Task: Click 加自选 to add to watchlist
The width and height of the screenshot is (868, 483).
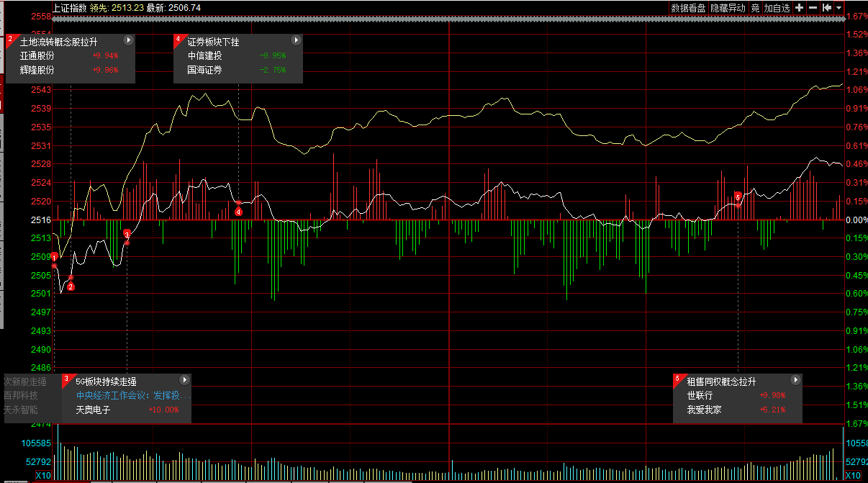Action: (x=777, y=8)
